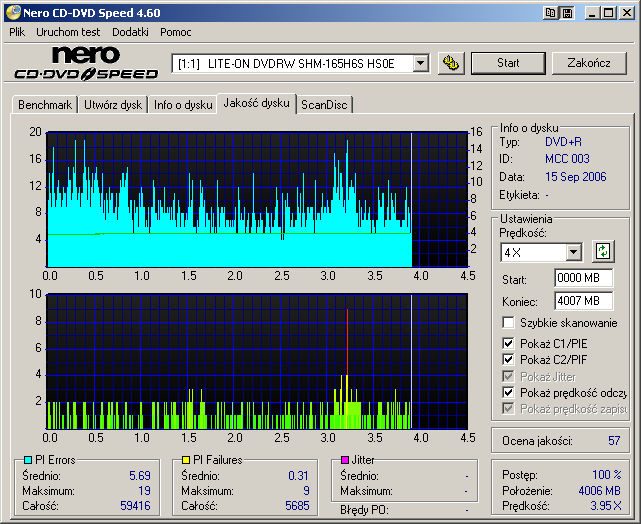
Task: Click PI Failures Całość value 5685
Action: coord(297,506)
